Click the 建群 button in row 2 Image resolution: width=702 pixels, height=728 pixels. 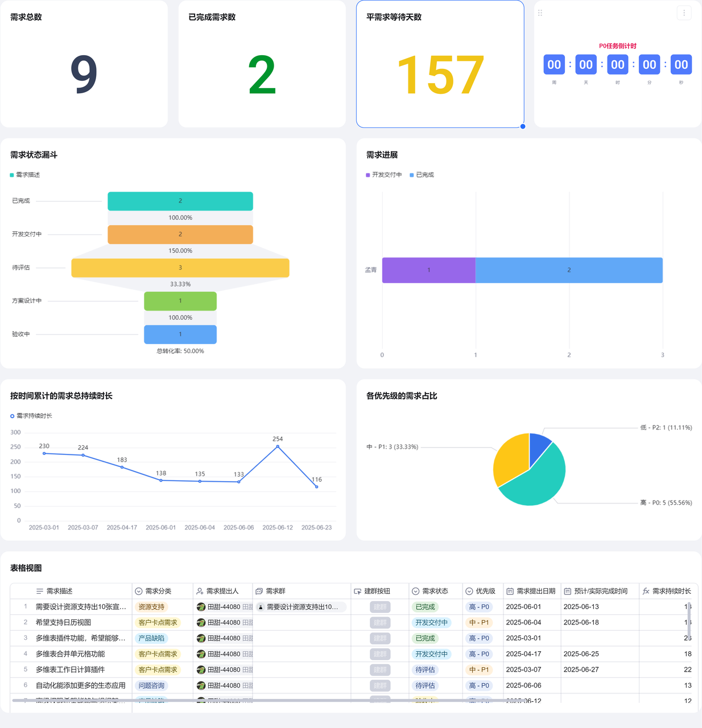[x=380, y=623]
